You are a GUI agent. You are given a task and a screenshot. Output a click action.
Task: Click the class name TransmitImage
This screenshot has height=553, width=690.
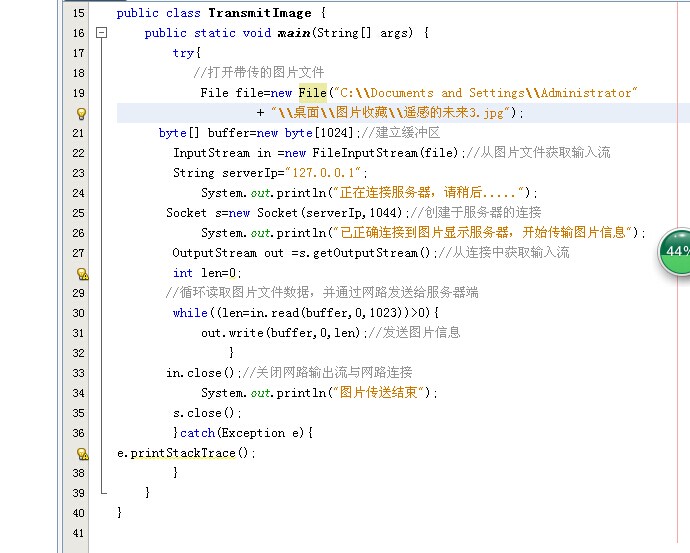point(260,13)
